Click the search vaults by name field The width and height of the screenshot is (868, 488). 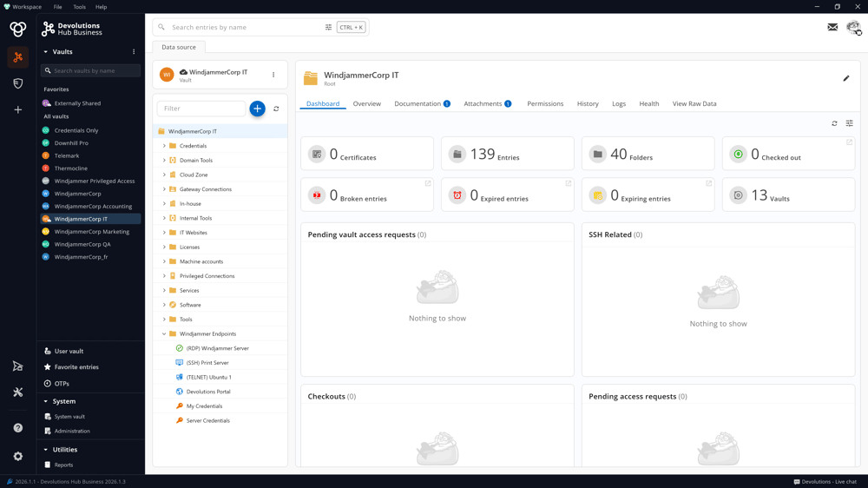pyautogui.click(x=91, y=70)
